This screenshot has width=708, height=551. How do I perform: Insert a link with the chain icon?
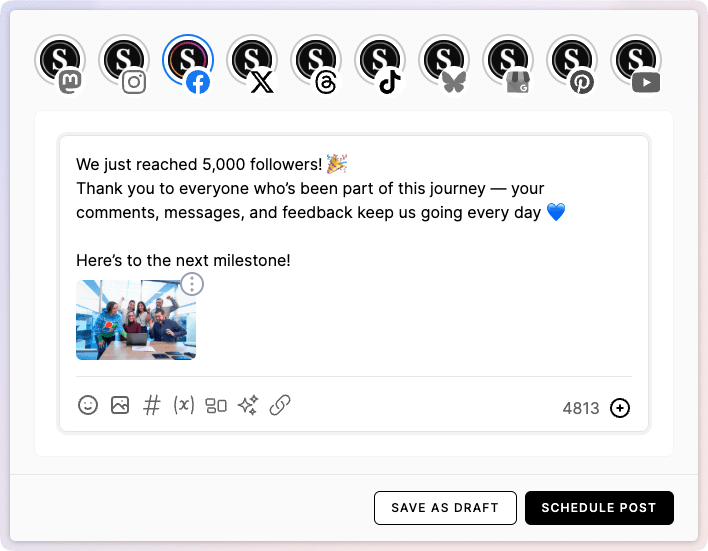click(280, 405)
